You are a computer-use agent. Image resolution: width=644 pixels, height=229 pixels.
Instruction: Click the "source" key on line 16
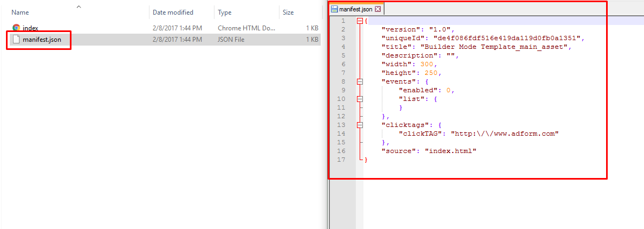[399, 151]
